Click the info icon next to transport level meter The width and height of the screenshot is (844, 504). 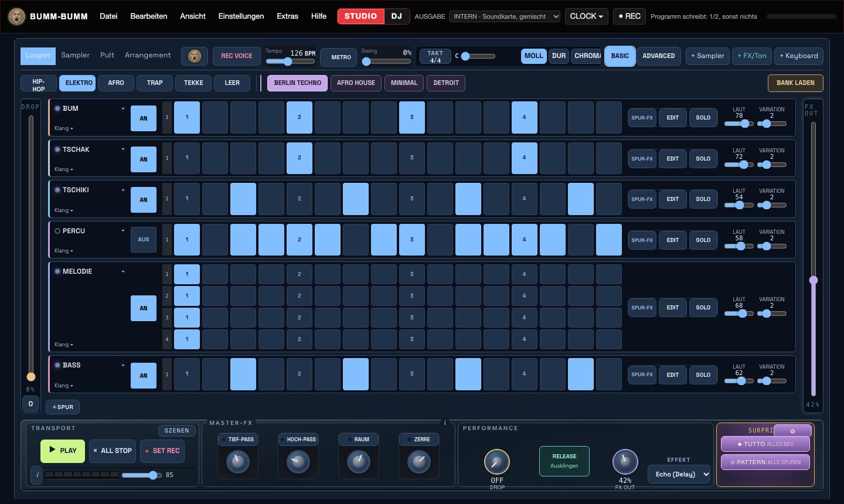(38, 475)
